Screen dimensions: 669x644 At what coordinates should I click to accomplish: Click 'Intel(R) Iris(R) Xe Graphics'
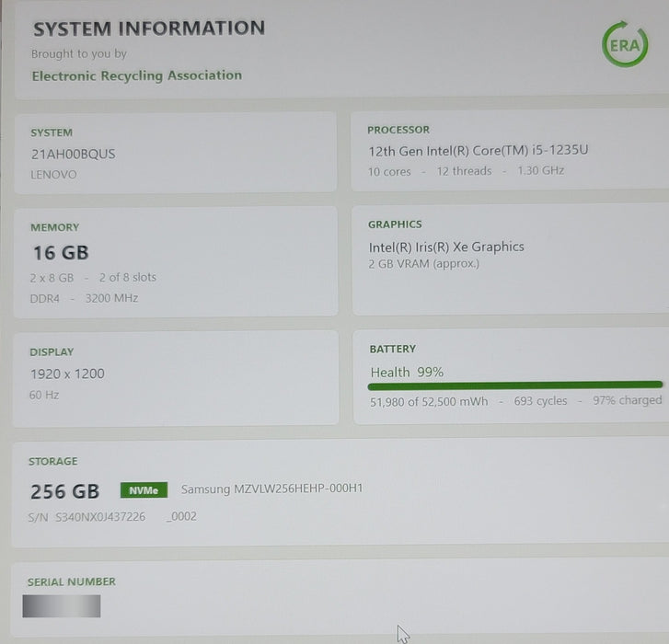click(x=446, y=247)
